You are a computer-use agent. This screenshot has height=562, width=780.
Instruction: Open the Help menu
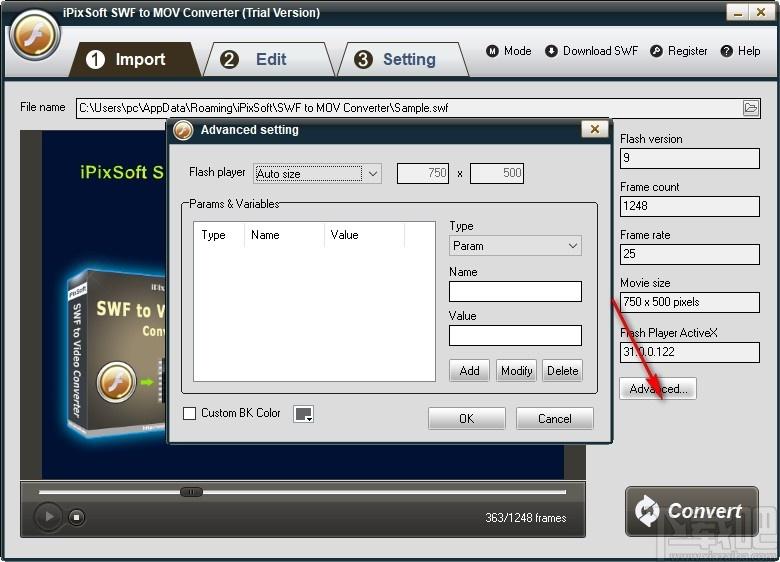click(x=740, y=51)
